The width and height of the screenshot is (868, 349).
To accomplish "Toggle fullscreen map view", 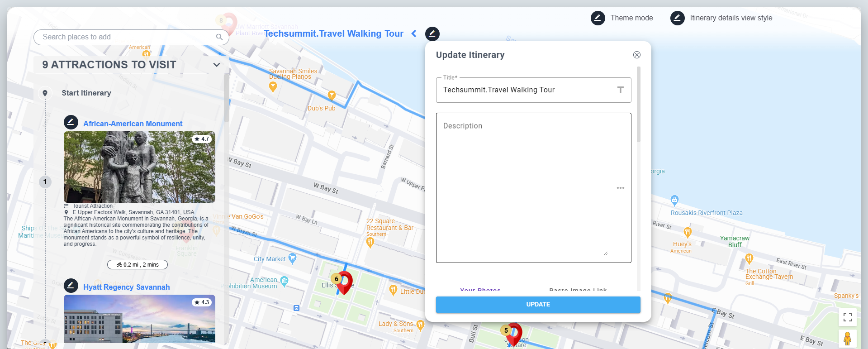I will tap(847, 317).
